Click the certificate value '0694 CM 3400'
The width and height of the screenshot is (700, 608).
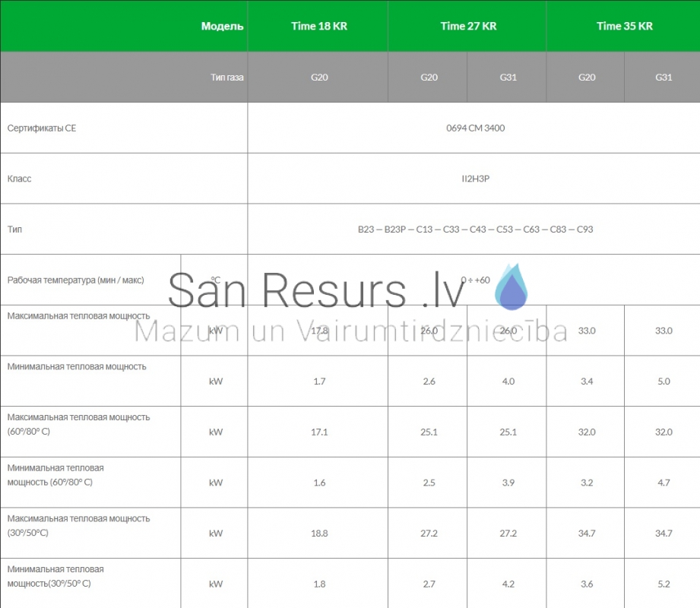tap(476, 128)
